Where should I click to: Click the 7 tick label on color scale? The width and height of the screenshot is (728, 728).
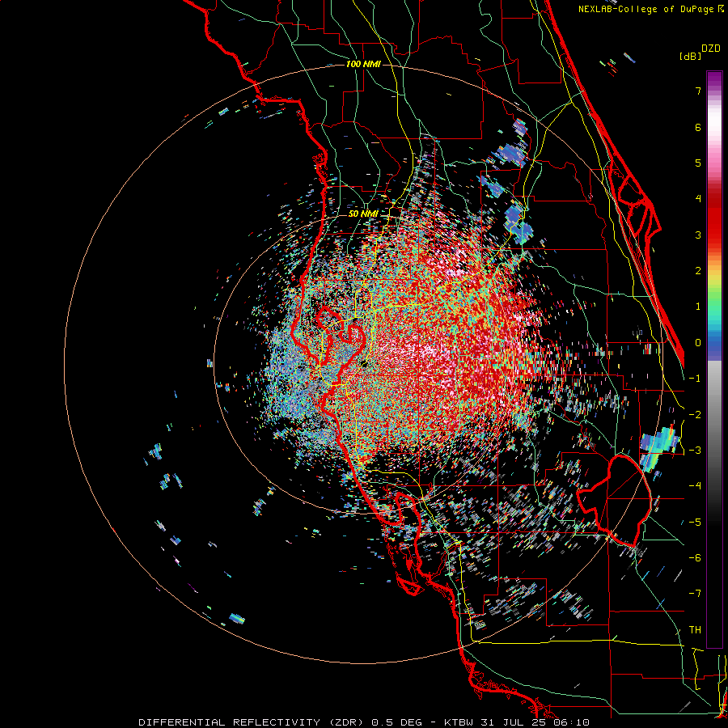click(x=698, y=91)
